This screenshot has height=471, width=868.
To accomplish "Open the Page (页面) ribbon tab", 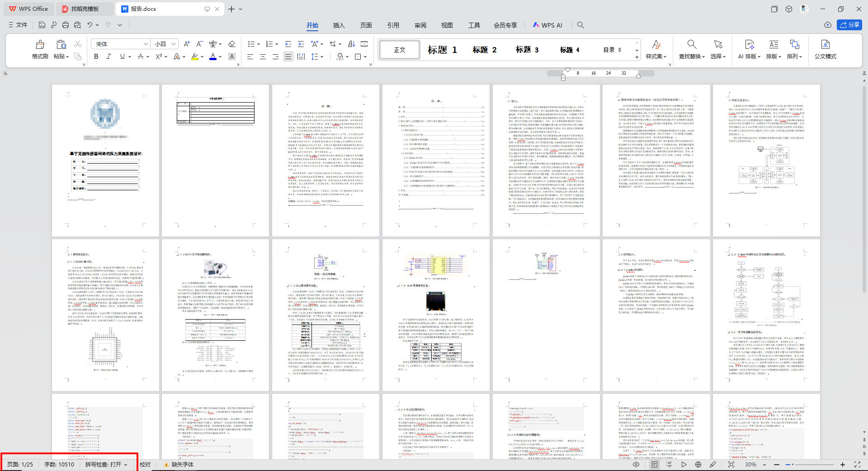I will tap(366, 25).
